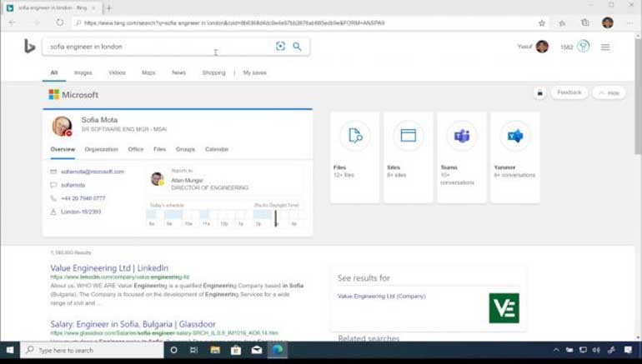This screenshot has width=642, height=364.
Task: Click the Hide button
Action: tap(609, 92)
